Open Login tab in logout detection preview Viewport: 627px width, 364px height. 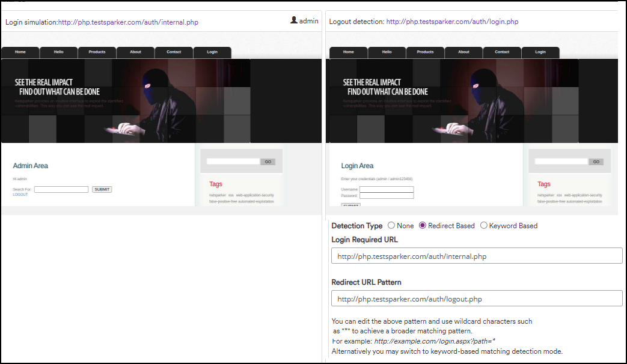[540, 52]
